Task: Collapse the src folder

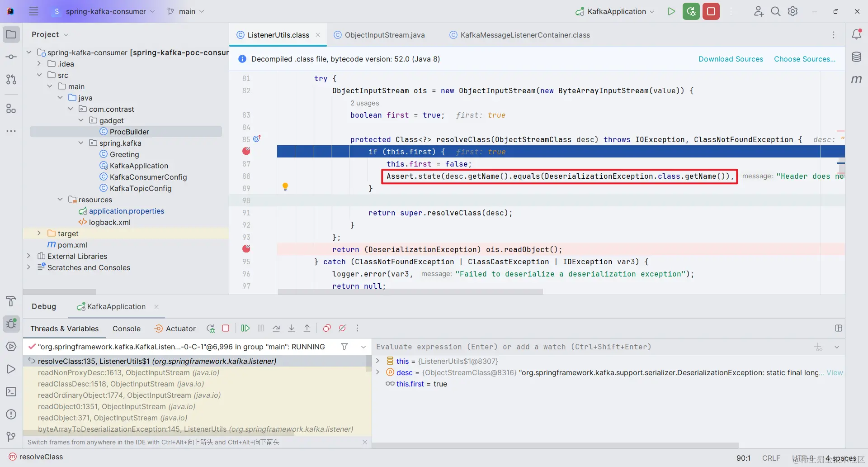Action: click(x=39, y=75)
